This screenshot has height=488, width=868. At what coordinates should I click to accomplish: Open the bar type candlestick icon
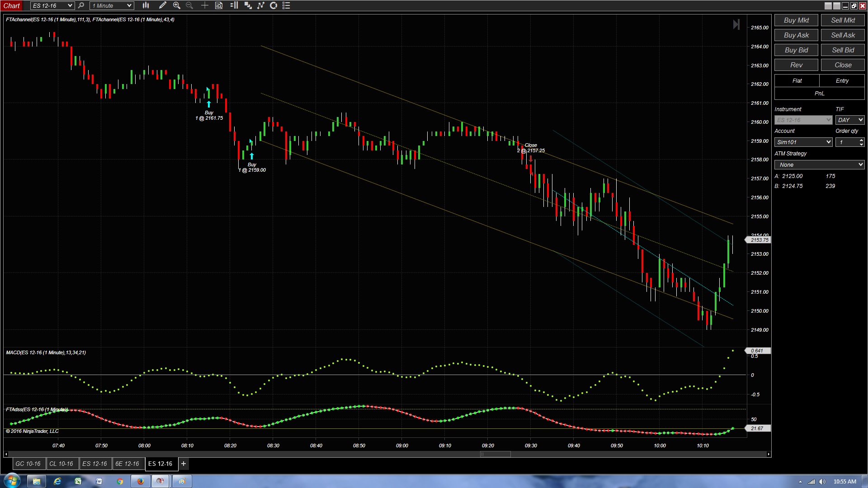(146, 5)
